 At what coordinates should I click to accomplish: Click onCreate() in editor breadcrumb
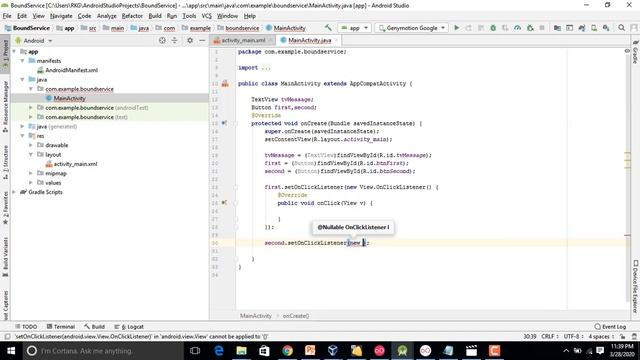pos(296,316)
